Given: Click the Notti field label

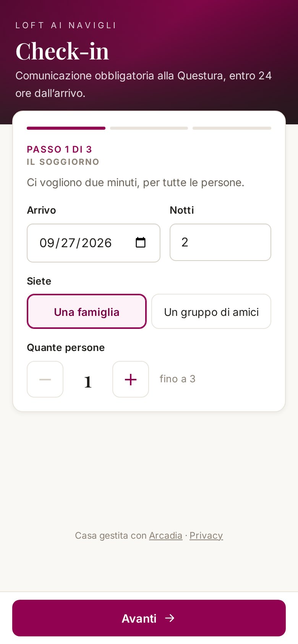Looking at the screenshot, I should (x=182, y=210).
